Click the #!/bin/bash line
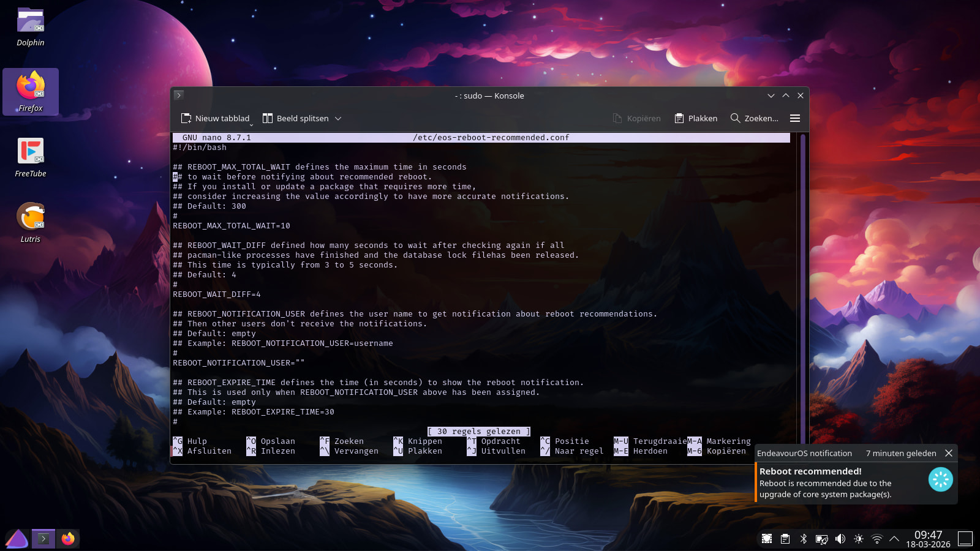 [x=200, y=148]
